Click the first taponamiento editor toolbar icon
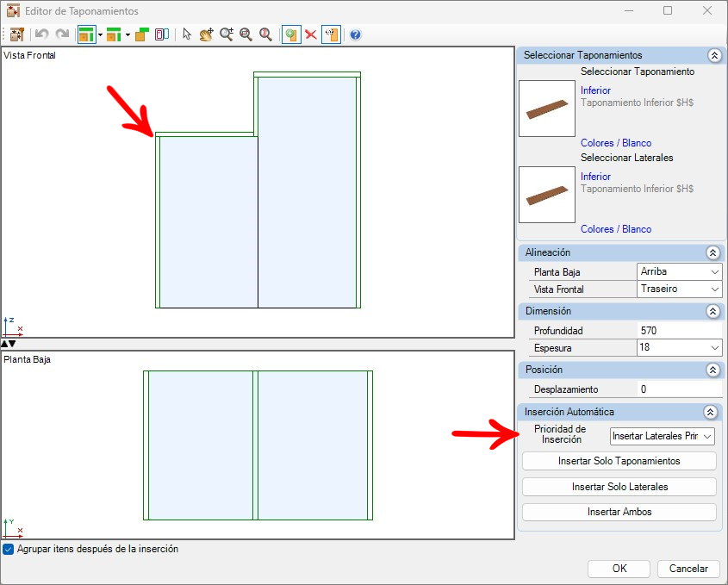 tap(17, 34)
